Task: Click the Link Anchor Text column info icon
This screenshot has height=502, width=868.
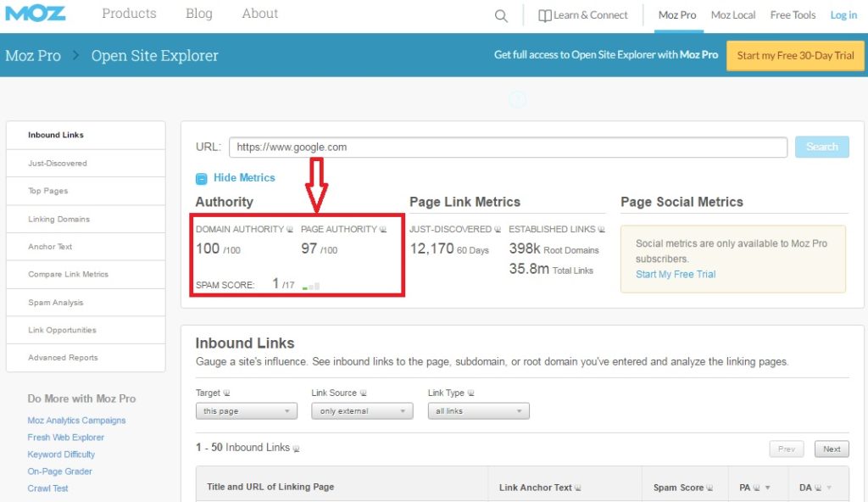Action: (x=578, y=488)
